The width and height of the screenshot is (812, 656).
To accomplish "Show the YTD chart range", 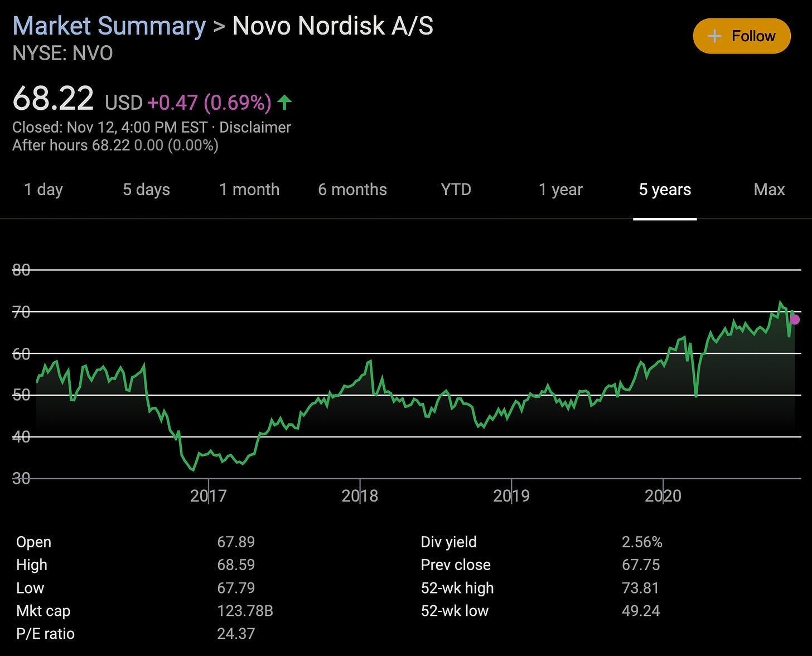I will coord(456,189).
